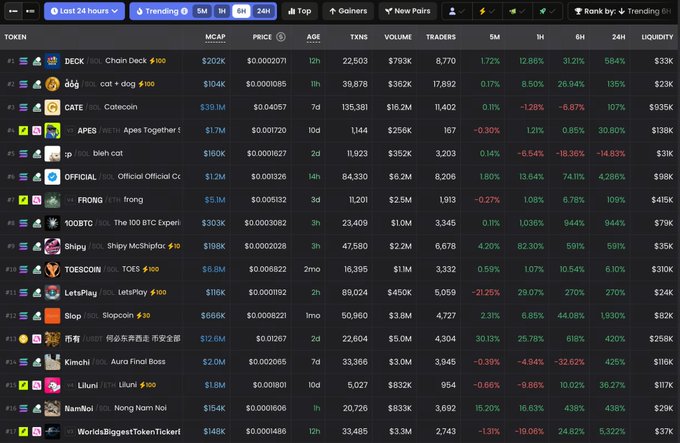Click the LetsPlay token logo

tap(52, 293)
